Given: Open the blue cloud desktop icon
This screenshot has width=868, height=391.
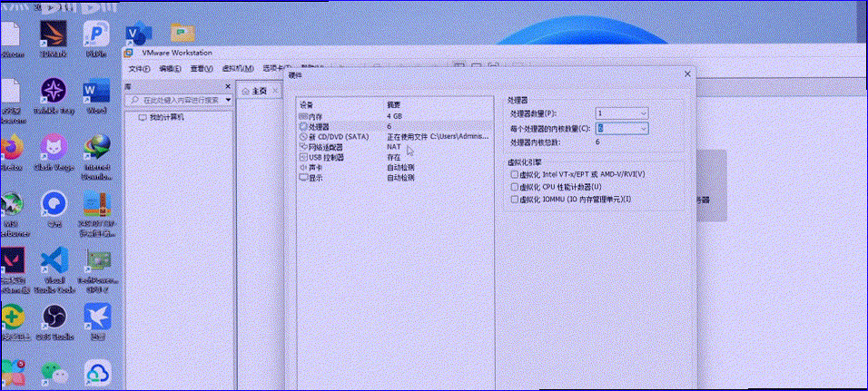Looking at the screenshot, I should coord(97,373).
